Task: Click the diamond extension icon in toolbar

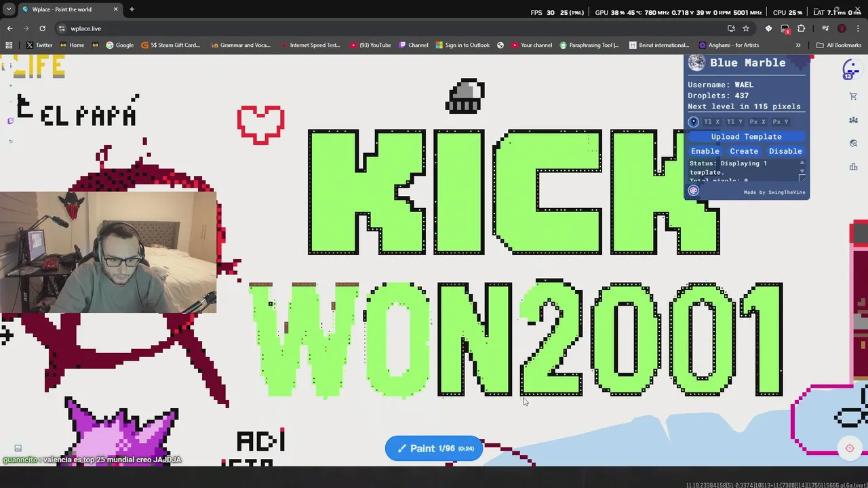Action: coord(768,28)
